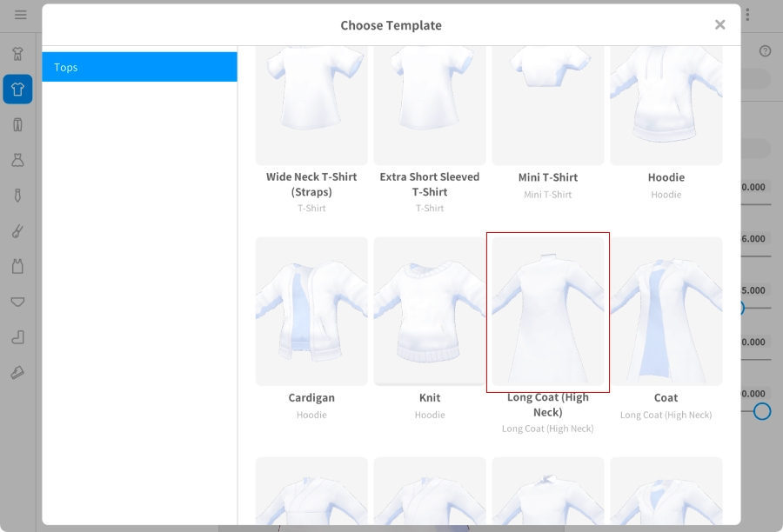Select the Mini T-Shirt template
Image resolution: width=783 pixels, height=532 pixels.
tap(548, 104)
